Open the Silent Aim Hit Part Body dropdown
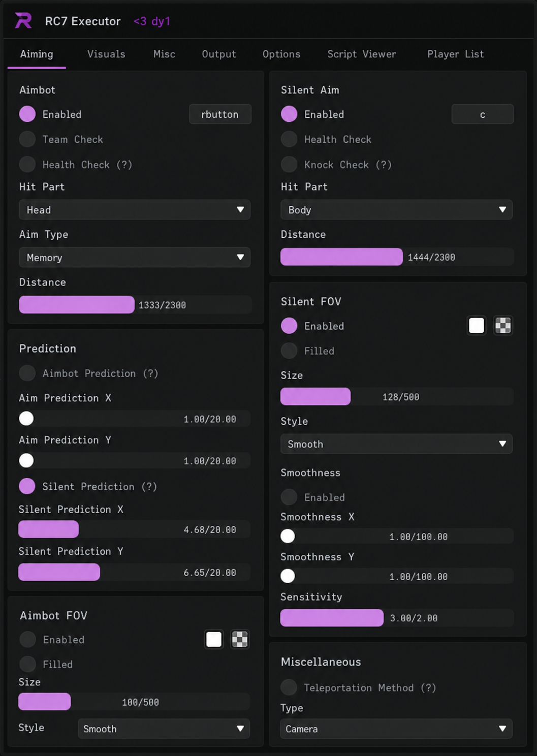537x756 pixels. pyautogui.click(x=396, y=210)
